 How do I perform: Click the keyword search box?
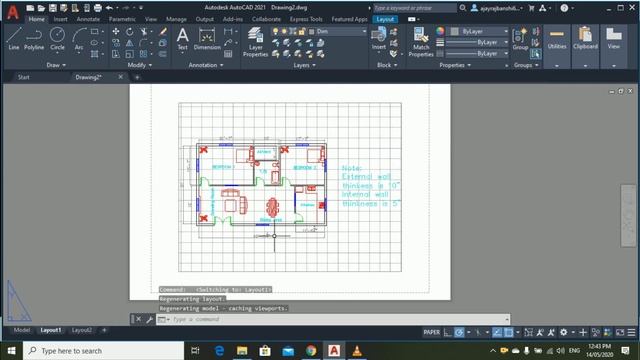[x=414, y=8]
